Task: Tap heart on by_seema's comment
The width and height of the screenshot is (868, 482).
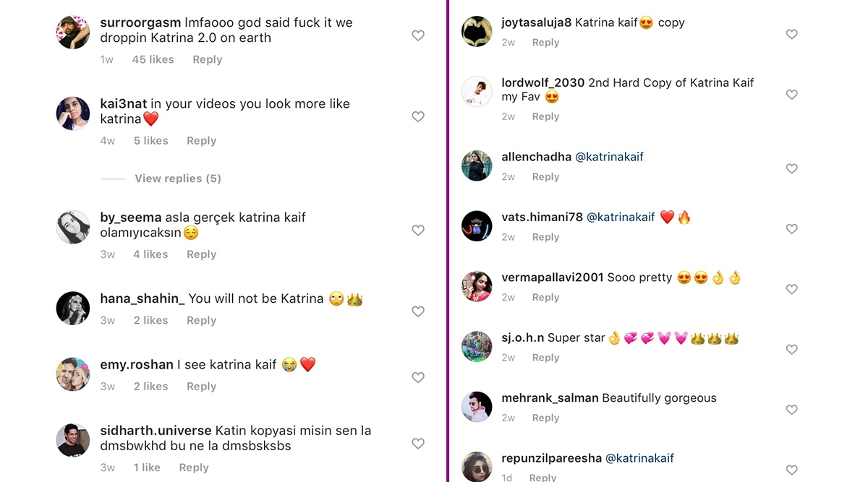Action: point(418,230)
